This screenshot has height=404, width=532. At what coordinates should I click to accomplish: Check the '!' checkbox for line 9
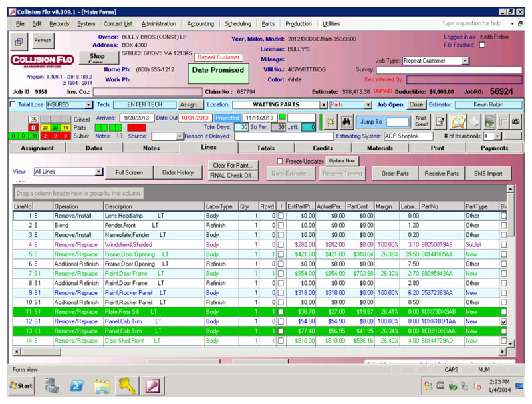point(281,293)
